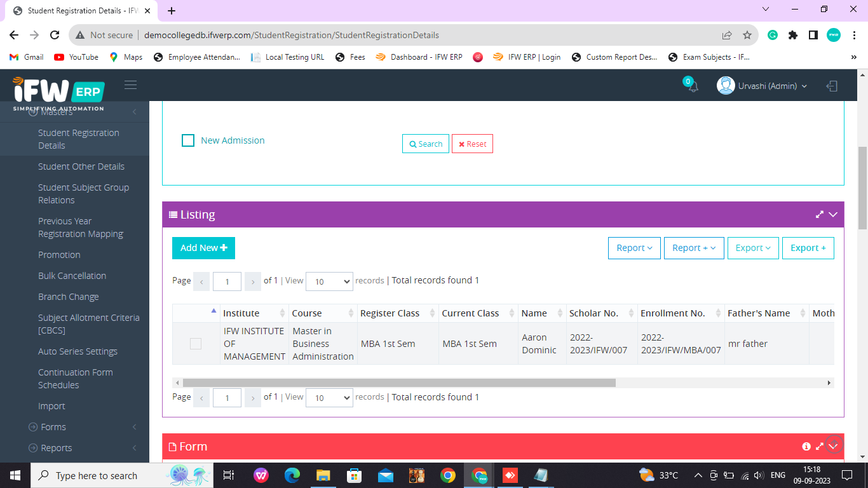Click the Form panel info icon

coord(806,447)
